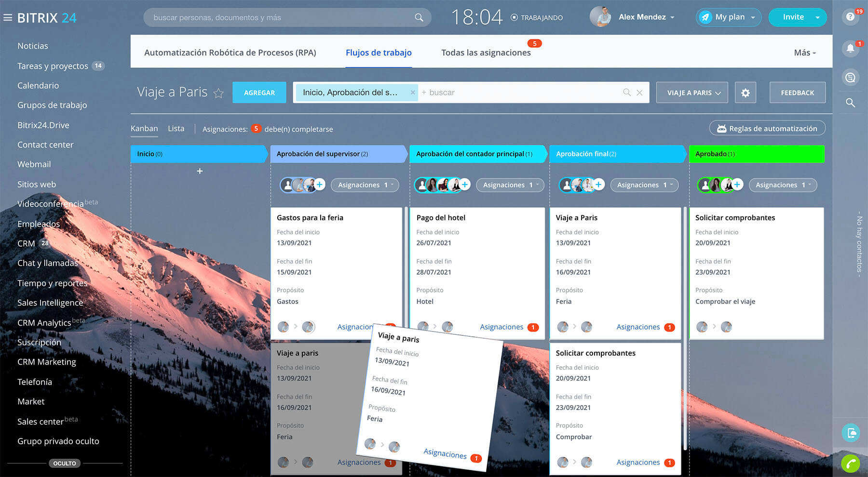Toggle the Trabajando work status
The width and height of the screenshot is (868, 477).
[x=537, y=18]
